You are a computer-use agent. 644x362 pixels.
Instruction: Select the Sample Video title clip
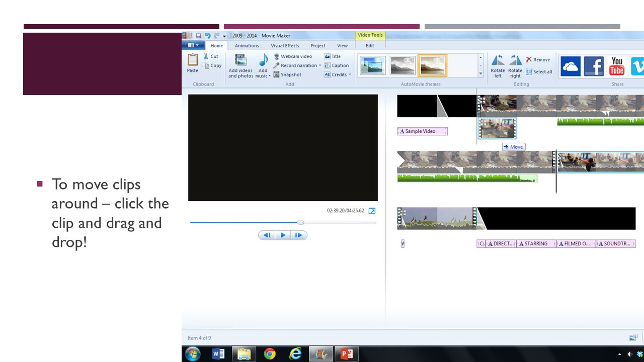(x=422, y=131)
